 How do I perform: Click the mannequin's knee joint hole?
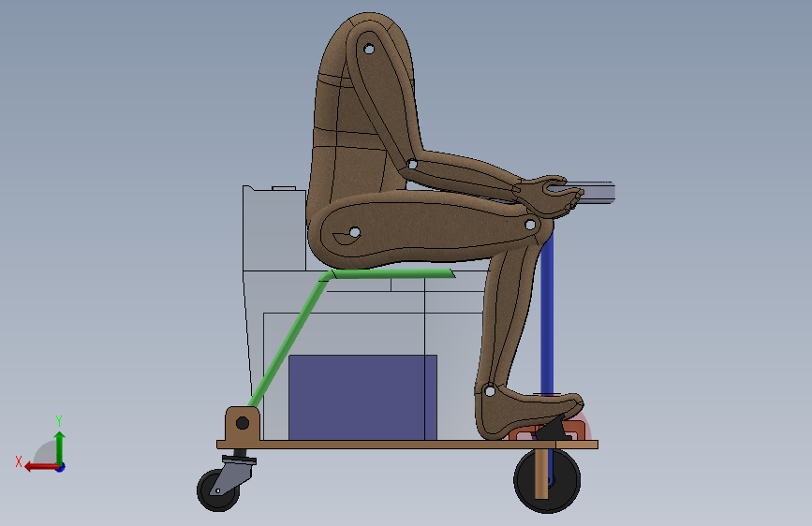click(530, 225)
